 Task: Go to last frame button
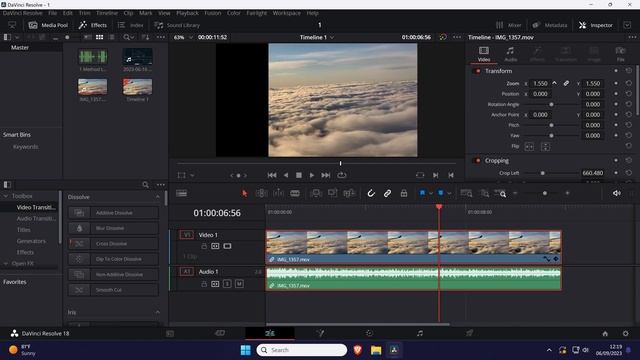[x=326, y=175]
